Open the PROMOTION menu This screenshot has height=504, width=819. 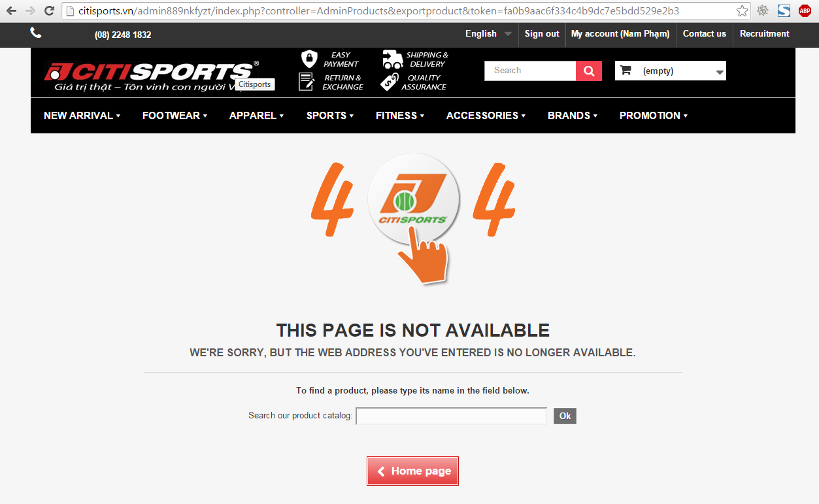click(x=654, y=116)
